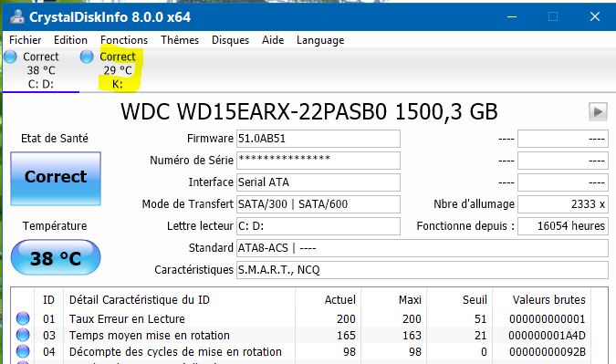
Task: Open the Language menu
Action: click(320, 40)
